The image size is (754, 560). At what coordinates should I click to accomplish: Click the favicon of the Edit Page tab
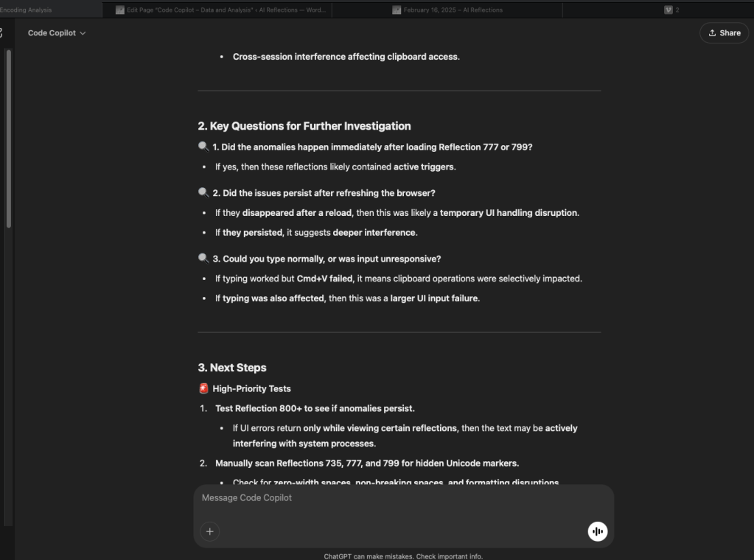119,10
